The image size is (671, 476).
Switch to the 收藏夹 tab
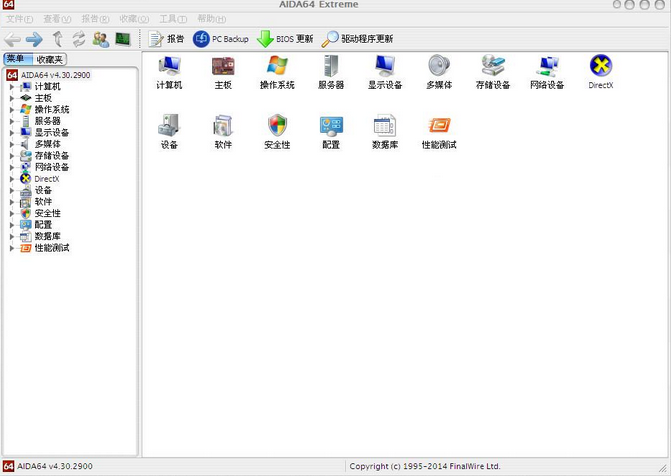tap(50, 60)
